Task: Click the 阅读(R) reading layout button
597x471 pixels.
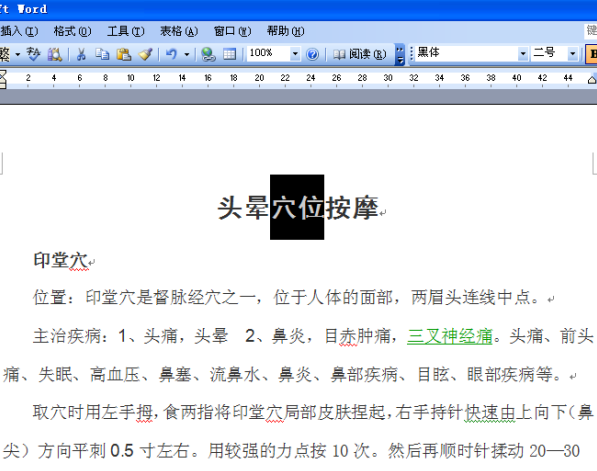Action: [x=360, y=54]
